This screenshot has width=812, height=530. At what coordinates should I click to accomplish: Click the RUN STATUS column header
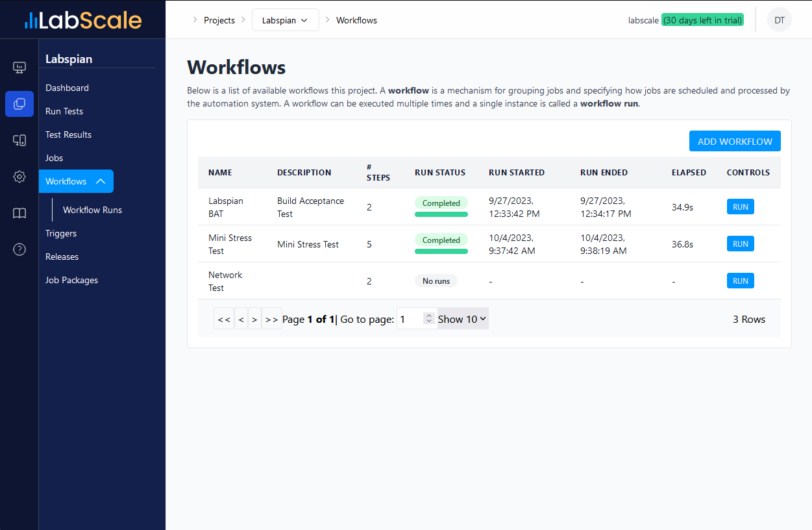440,172
